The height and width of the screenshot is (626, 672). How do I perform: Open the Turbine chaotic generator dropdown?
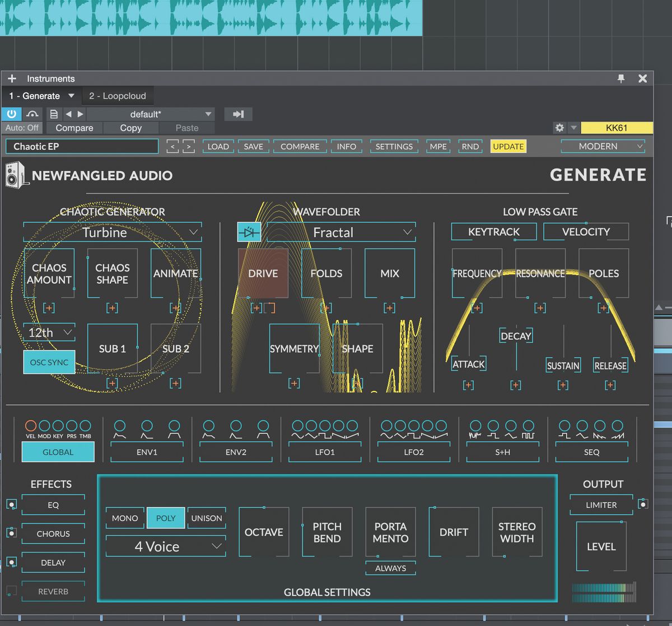click(112, 232)
